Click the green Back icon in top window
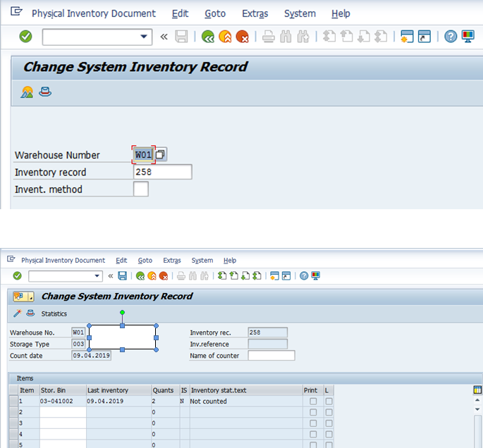483x448 pixels. pyautogui.click(x=208, y=37)
